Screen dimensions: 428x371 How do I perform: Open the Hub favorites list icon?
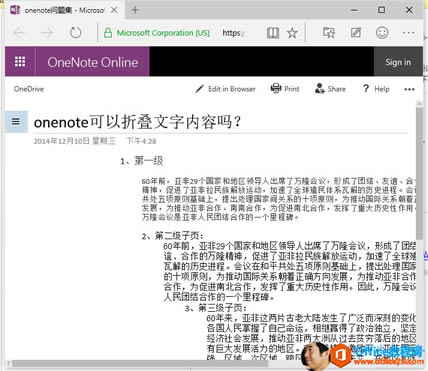point(329,33)
